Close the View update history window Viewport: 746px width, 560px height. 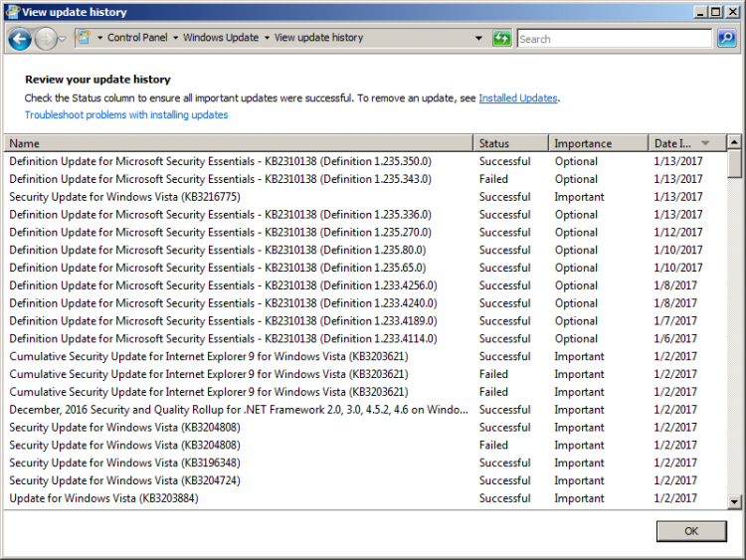click(733, 12)
